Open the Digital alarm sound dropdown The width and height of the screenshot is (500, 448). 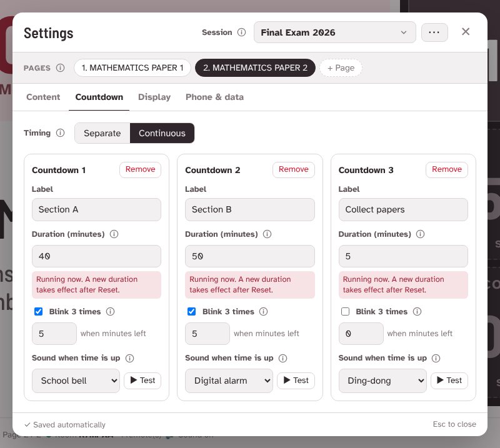[x=229, y=381]
